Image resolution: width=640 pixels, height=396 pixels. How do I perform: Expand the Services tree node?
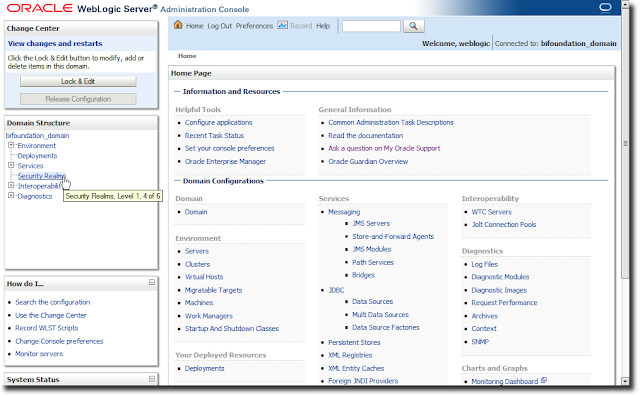point(11,165)
